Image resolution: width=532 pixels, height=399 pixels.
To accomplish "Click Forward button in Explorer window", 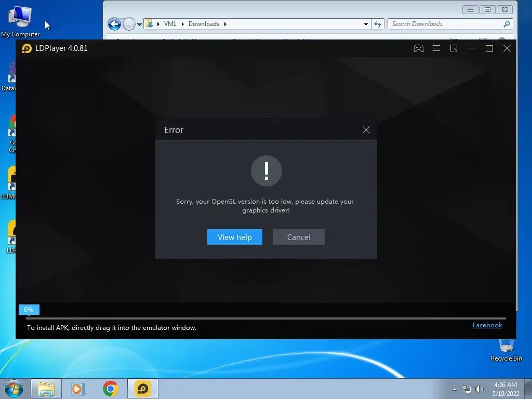I will pos(129,24).
